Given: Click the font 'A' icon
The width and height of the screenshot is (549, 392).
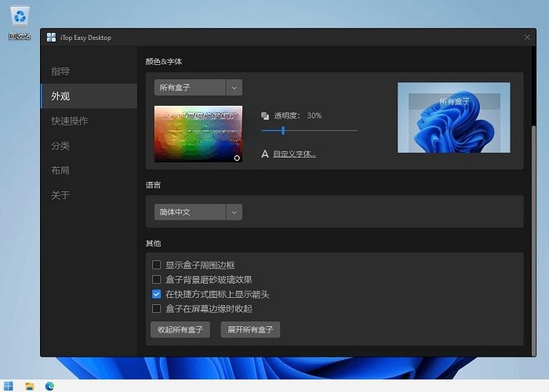Looking at the screenshot, I should point(265,154).
